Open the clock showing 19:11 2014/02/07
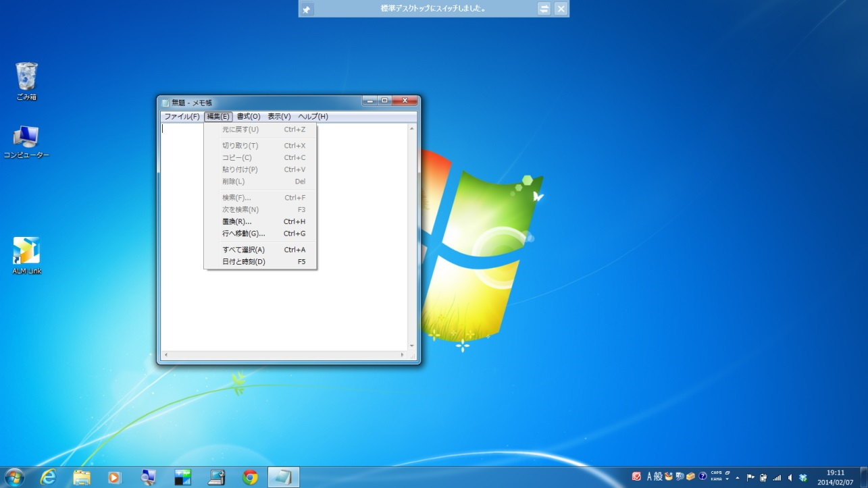This screenshot has height=488, width=868. coord(835,477)
